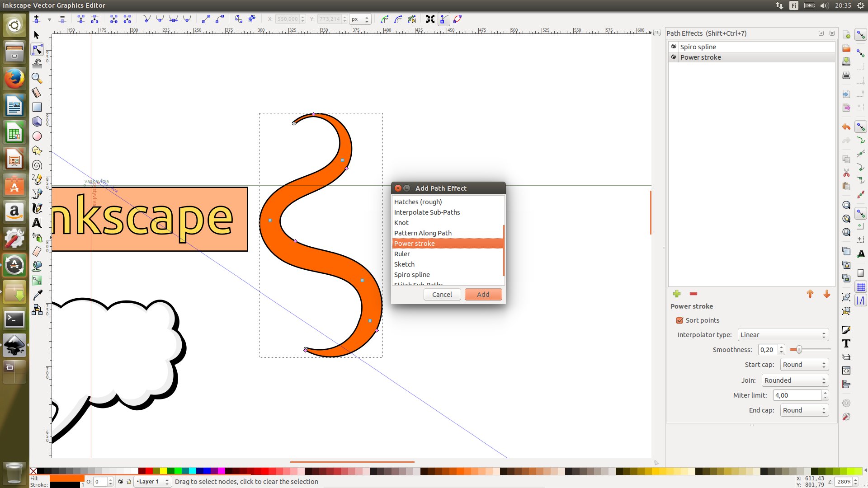Select the Ellipse circle tool
Viewport: 868px width, 488px height.
[37, 136]
